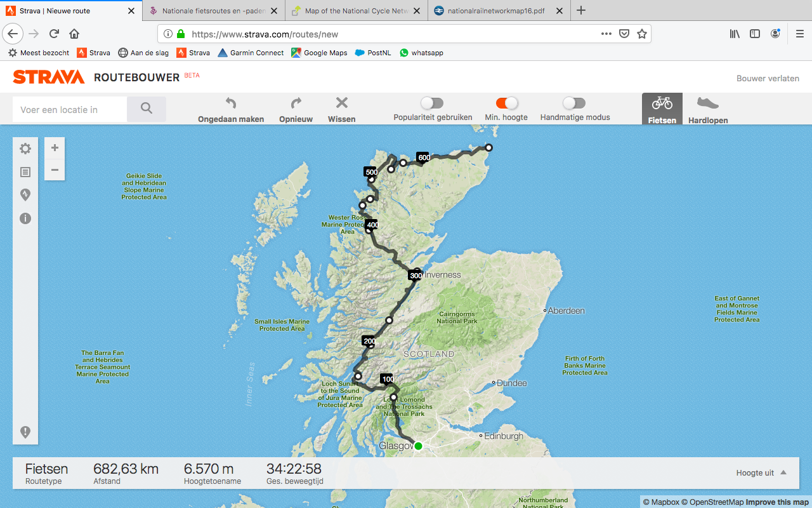Turn on Handmatige modus toggle

(574, 103)
